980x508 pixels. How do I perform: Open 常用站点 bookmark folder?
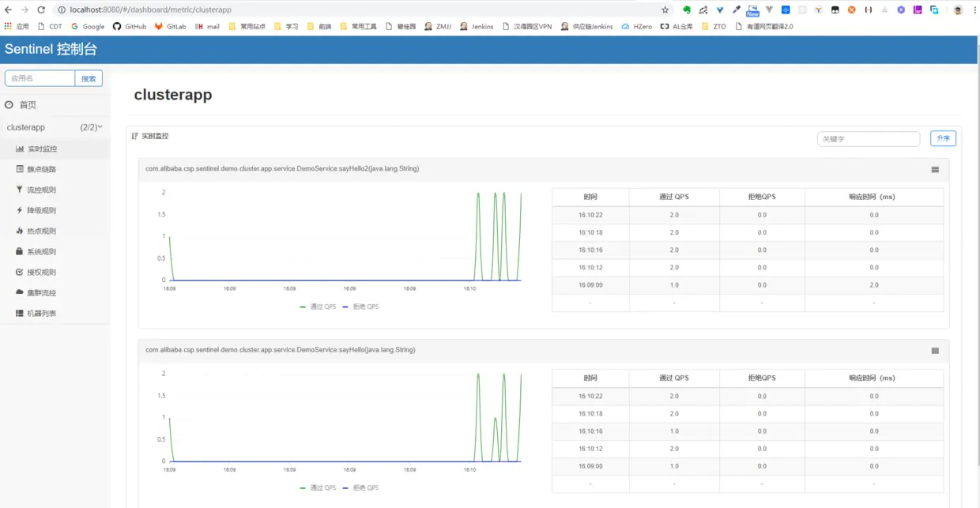247,26
